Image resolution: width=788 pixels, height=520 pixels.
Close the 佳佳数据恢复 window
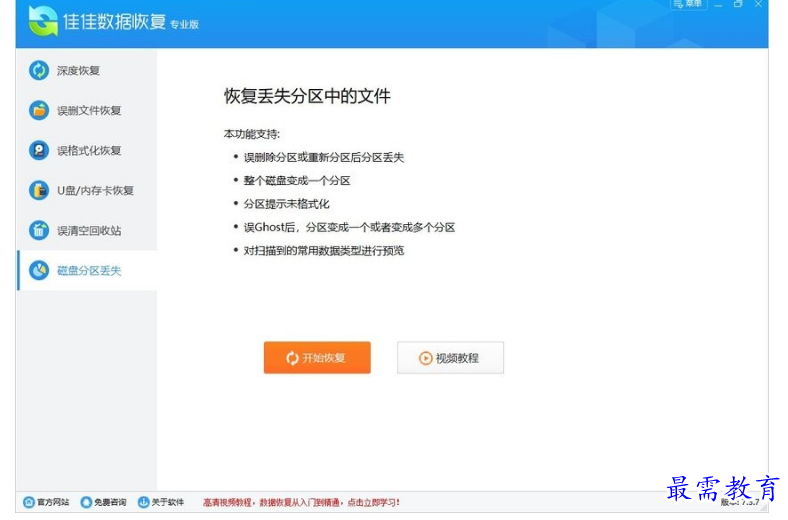(x=758, y=4)
